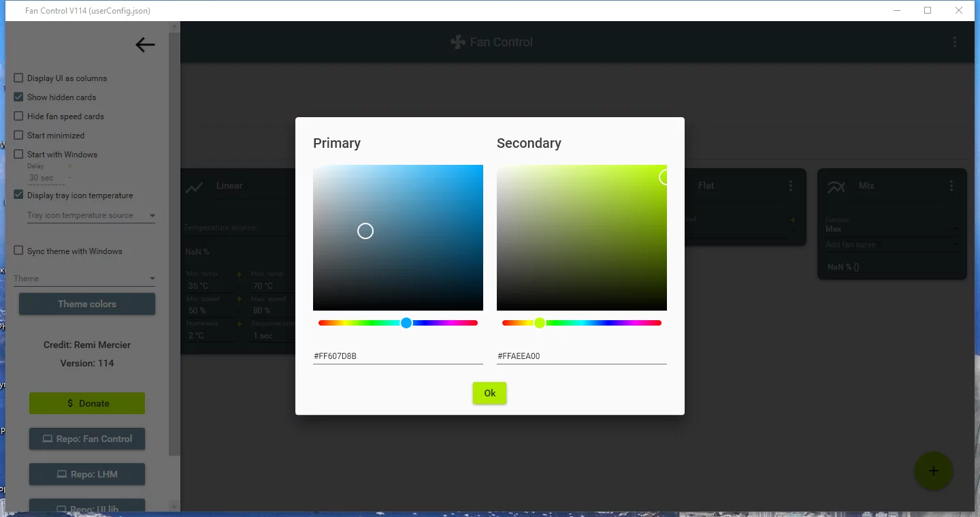
Task: Click inside the Primary color saturation area
Action: pyautogui.click(x=398, y=238)
